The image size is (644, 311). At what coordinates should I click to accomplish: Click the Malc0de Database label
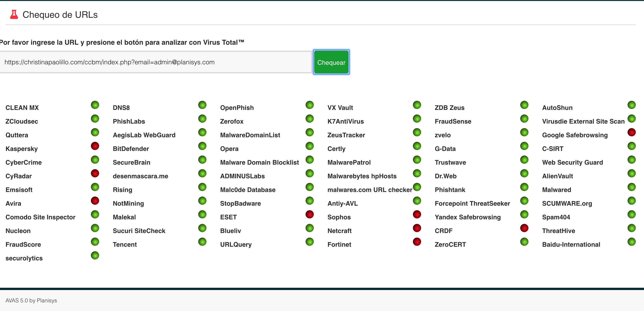248,190
